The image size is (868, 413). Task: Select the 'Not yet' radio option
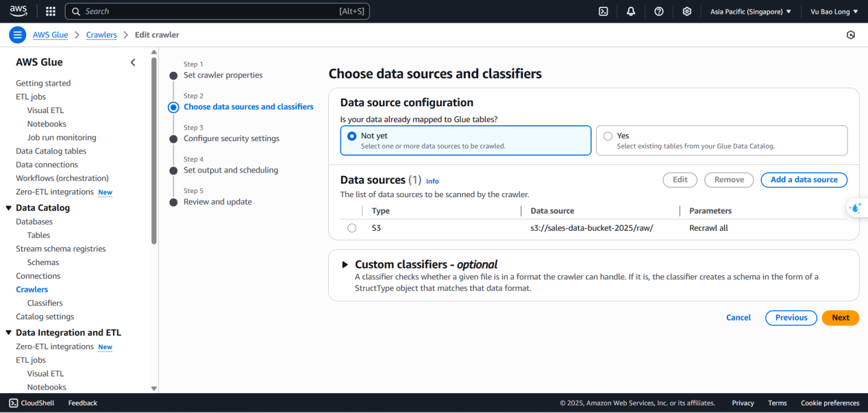click(352, 136)
